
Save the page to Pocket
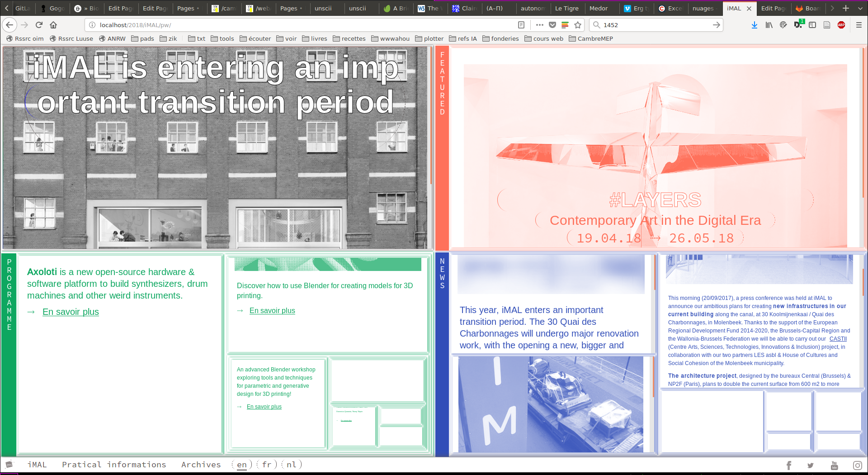click(552, 25)
